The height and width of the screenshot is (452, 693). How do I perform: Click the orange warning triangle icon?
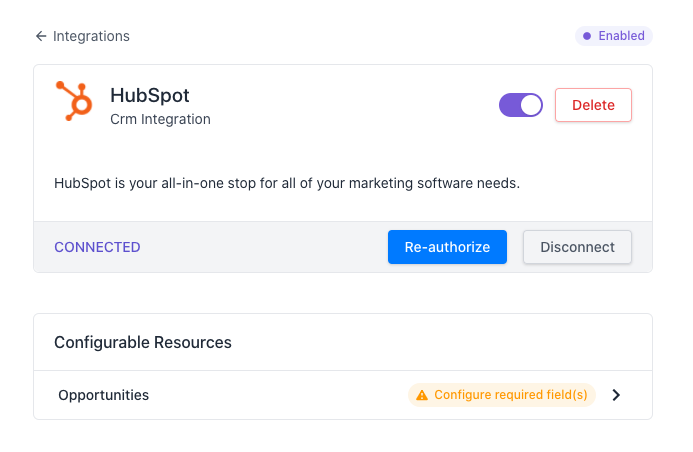(x=422, y=395)
